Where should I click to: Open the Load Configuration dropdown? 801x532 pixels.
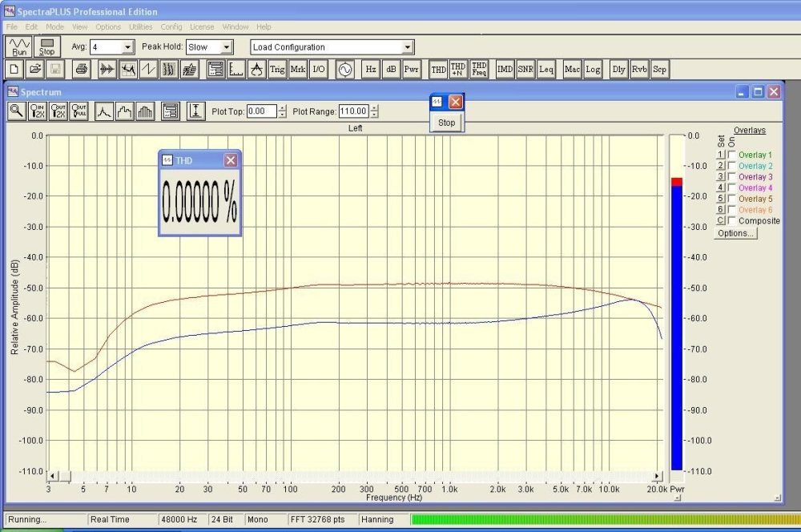[408, 47]
